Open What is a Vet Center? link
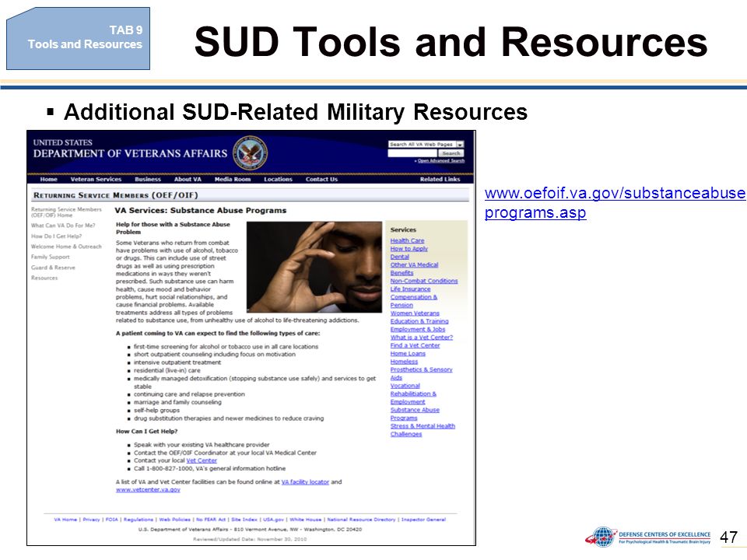The width and height of the screenshot is (747, 560). pyautogui.click(x=422, y=338)
